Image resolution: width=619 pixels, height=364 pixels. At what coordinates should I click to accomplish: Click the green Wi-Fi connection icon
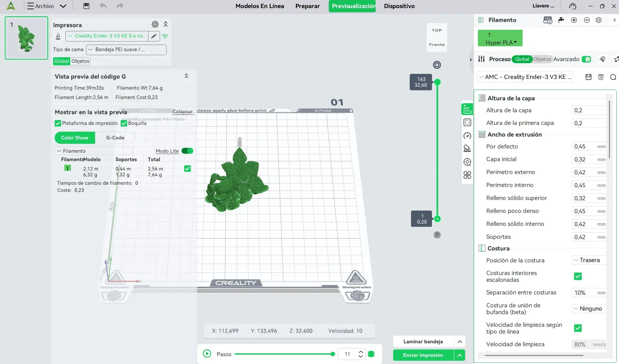[165, 36]
